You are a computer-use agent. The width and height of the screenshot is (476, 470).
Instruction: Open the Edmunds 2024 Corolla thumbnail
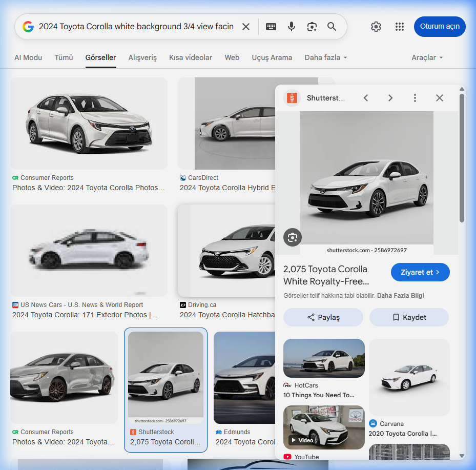[x=244, y=378]
